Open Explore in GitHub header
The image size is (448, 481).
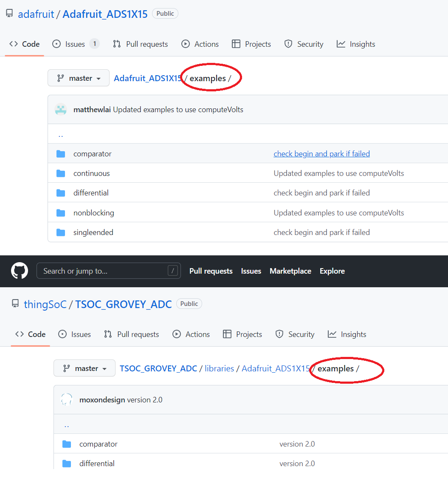(x=332, y=271)
